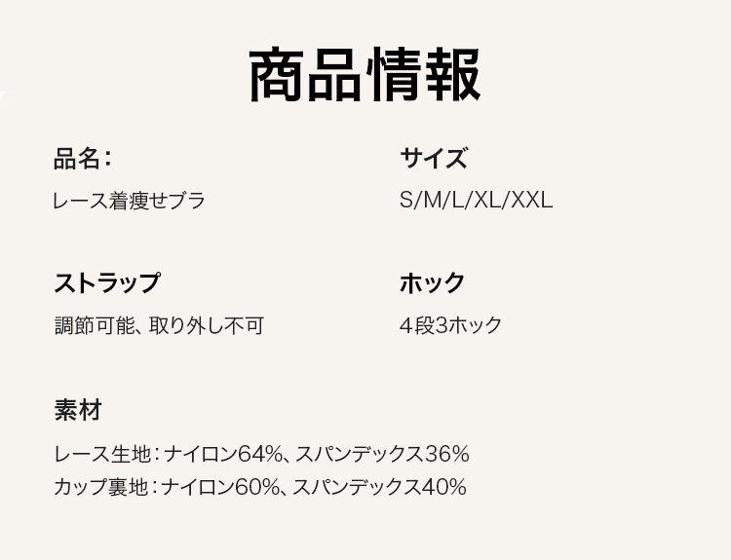Click the 商品情報 heading
731x560 pixels.
pos(365,75)
